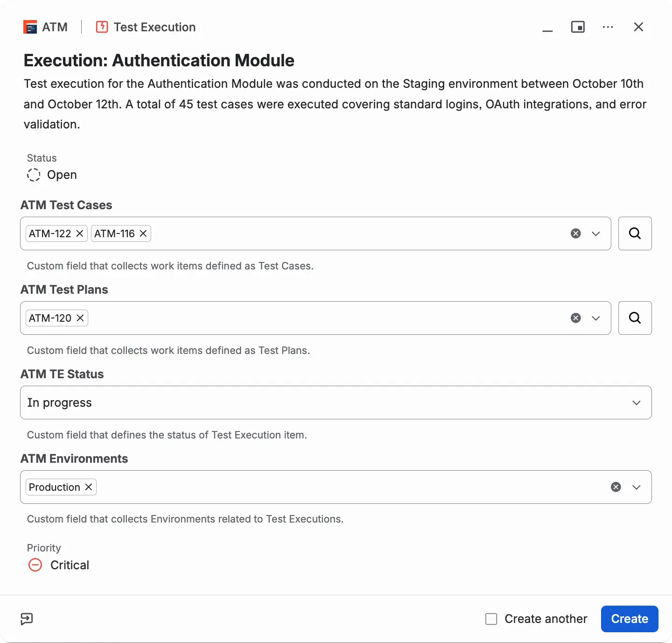The height and width of the screenshot is (643, 672).
Task: Edit the test execution description text
Action: [x=335, y=104]
